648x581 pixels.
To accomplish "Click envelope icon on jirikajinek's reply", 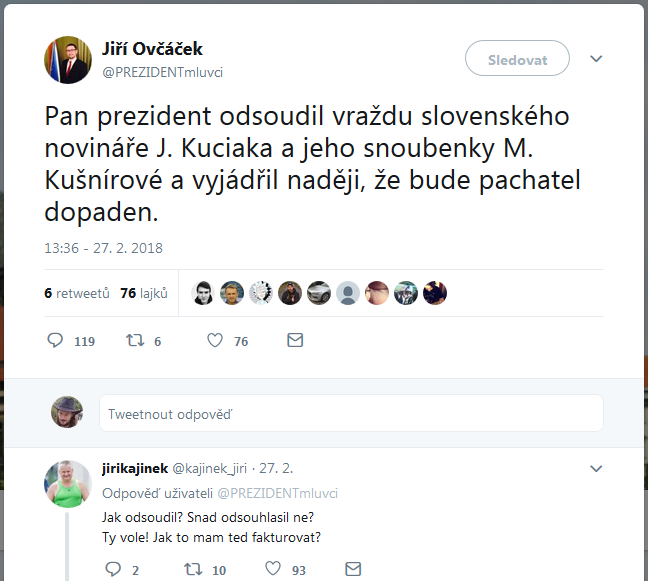I will coord(352,569).
